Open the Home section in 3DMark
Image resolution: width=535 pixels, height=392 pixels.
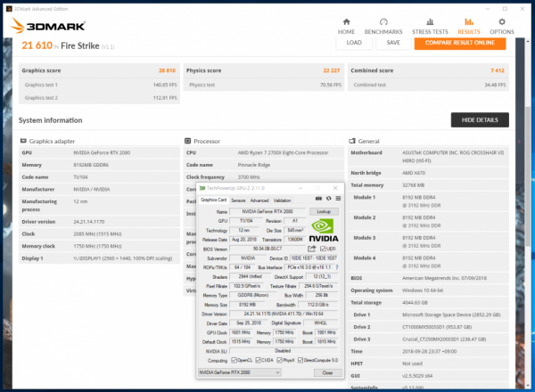(x=346, y=26)
